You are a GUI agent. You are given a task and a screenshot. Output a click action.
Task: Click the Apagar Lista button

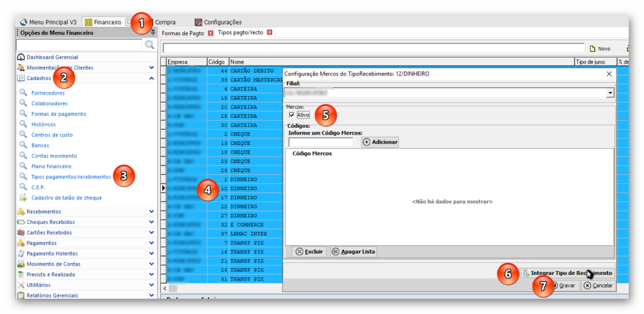point(353,252)
